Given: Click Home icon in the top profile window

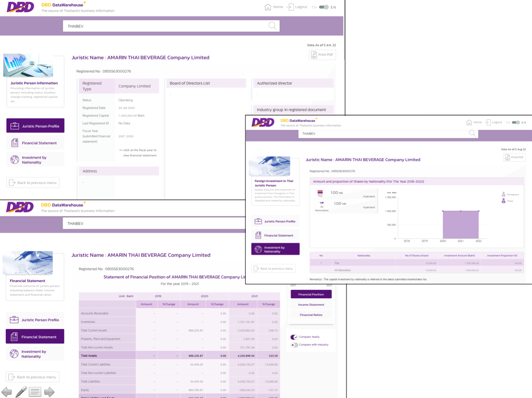Looking at the screenshot, I should (x=268, y=7).
